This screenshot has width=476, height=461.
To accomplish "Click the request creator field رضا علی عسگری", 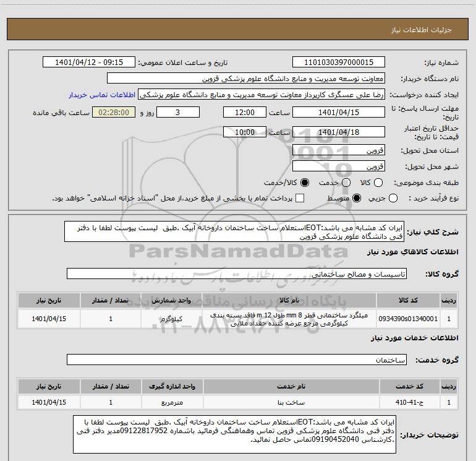I will point(261,95).
